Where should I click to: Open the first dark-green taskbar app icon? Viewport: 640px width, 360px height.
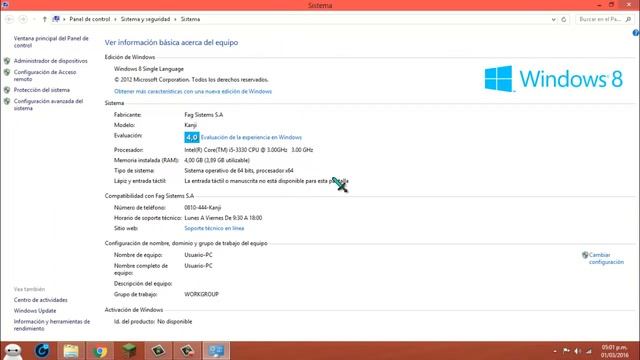(158, 351)
